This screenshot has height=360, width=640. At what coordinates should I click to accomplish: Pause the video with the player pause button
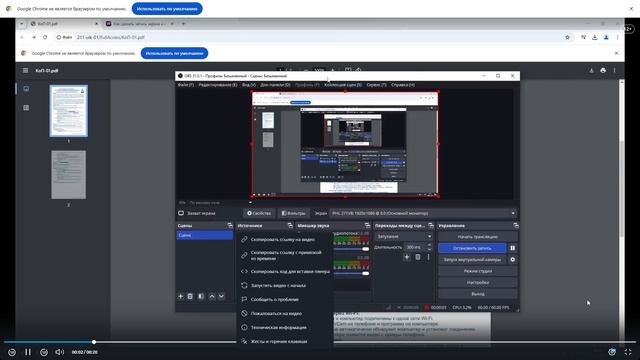pyautogui.click(x=28, y=352)
